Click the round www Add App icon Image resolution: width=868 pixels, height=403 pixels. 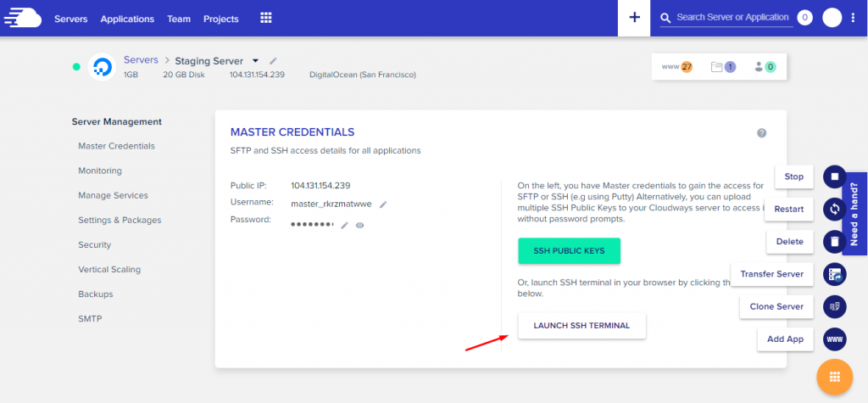(835, 339)
